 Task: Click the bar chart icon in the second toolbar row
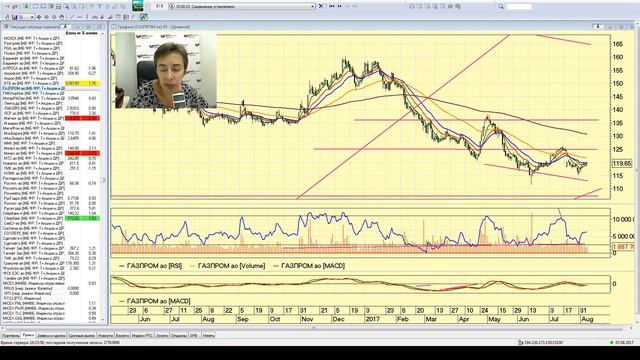(15, 17)
